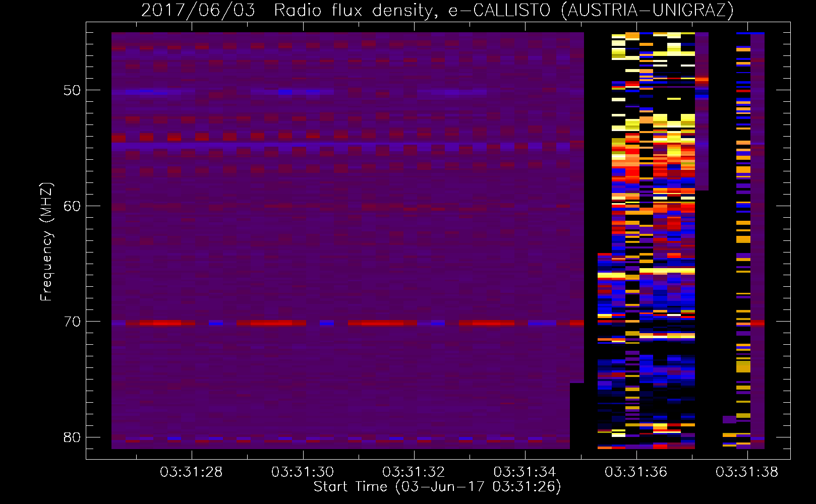Click the 03:31:30 time tick label
The image size is (816, 504).
(x=303, y=472)
